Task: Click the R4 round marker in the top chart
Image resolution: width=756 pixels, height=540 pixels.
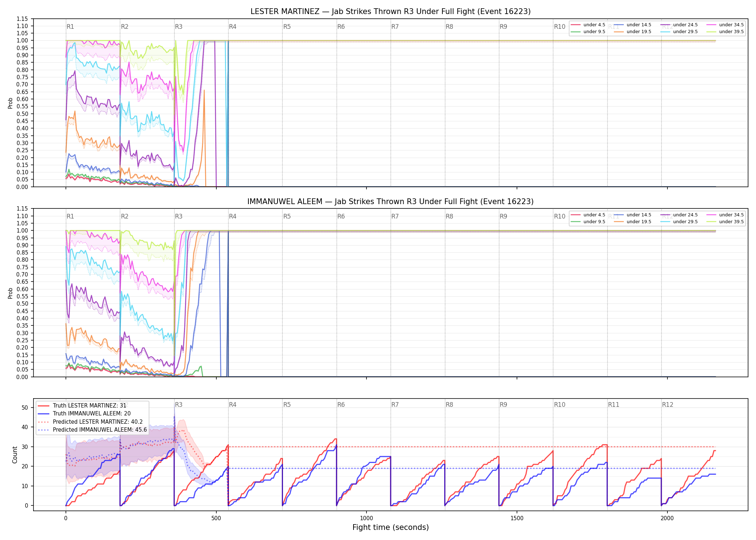Action: click(x=233, y=27)
